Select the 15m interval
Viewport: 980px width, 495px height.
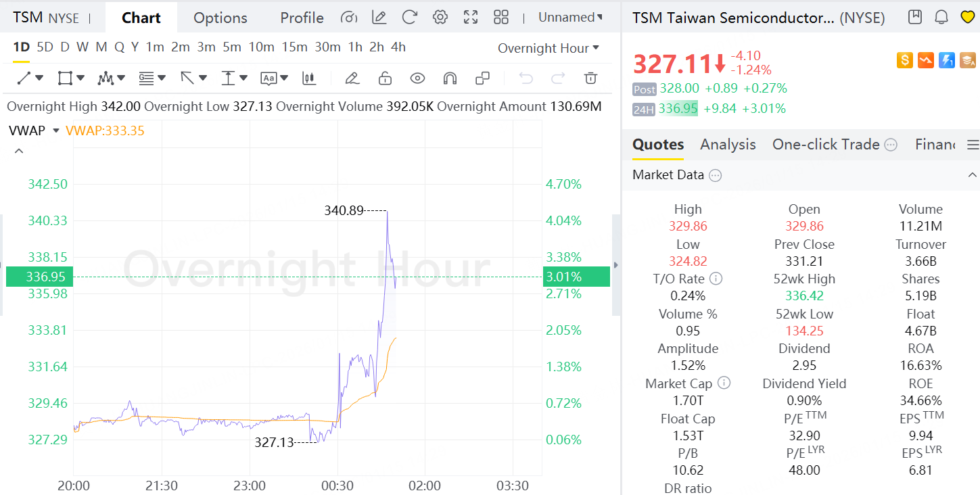point(294,47)
